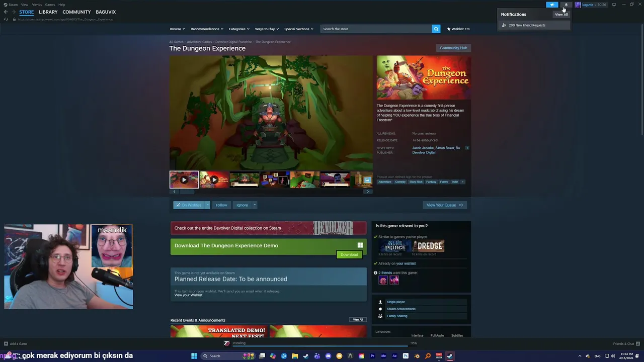Expand the Ignore options dropdown arrow
Viewport: 644px width, 362px height.
pos(255,205)
